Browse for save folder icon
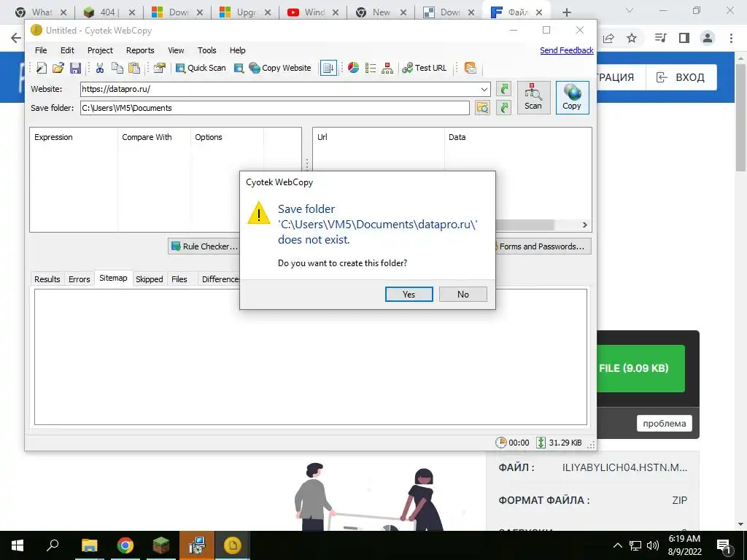The height and width of the screenshot is (560, 747). click(482, 108)
